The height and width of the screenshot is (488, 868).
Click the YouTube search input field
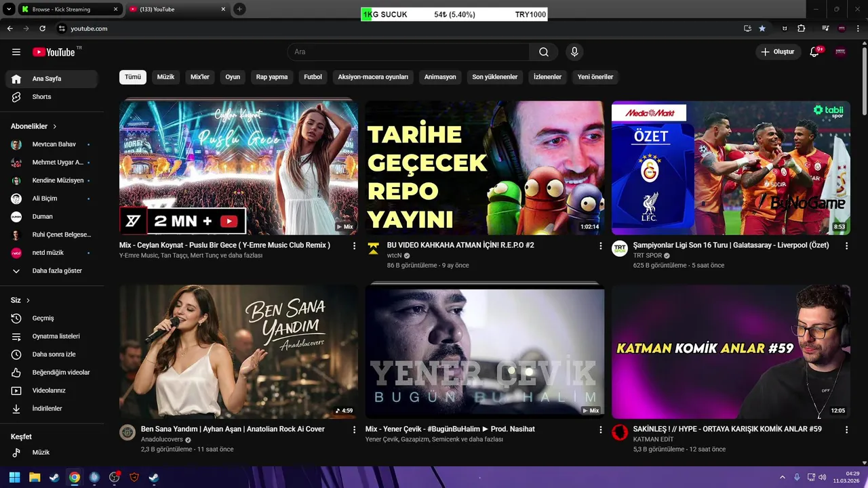click(409, 52)
